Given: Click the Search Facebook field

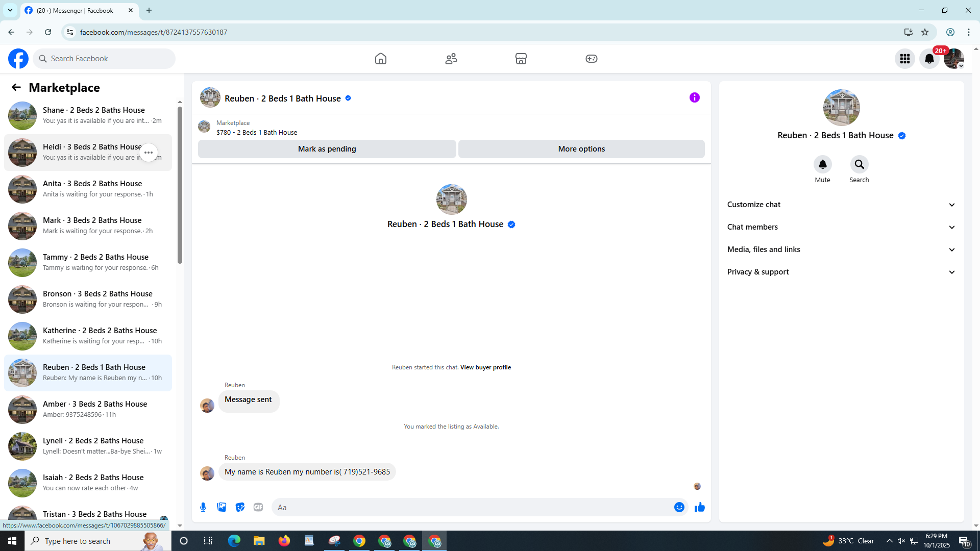Looking at the screenshot, I should point(104,59).
